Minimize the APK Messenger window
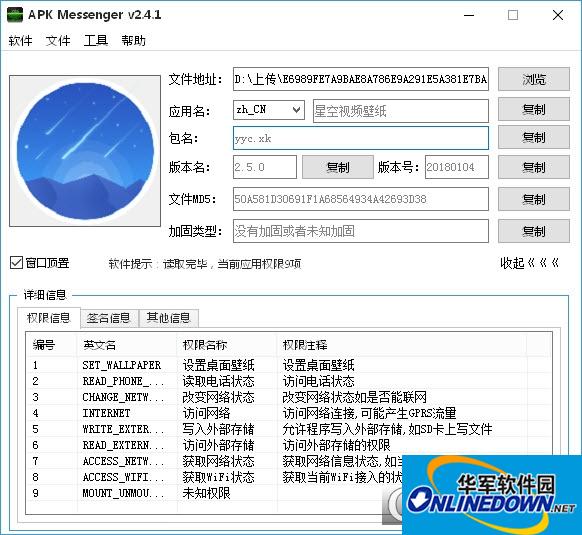Screen dimensions: 582x535 click(469, 15)
